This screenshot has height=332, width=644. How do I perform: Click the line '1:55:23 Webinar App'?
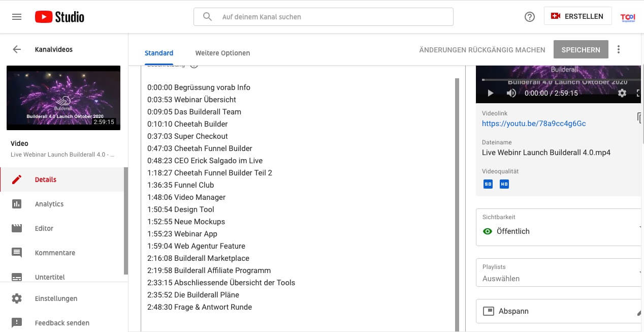tap(182, 234)
